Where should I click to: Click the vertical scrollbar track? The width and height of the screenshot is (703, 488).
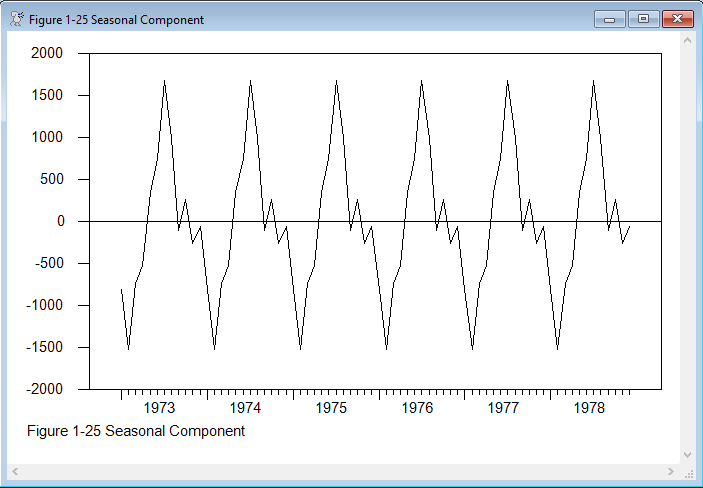(x=687, y=250)
